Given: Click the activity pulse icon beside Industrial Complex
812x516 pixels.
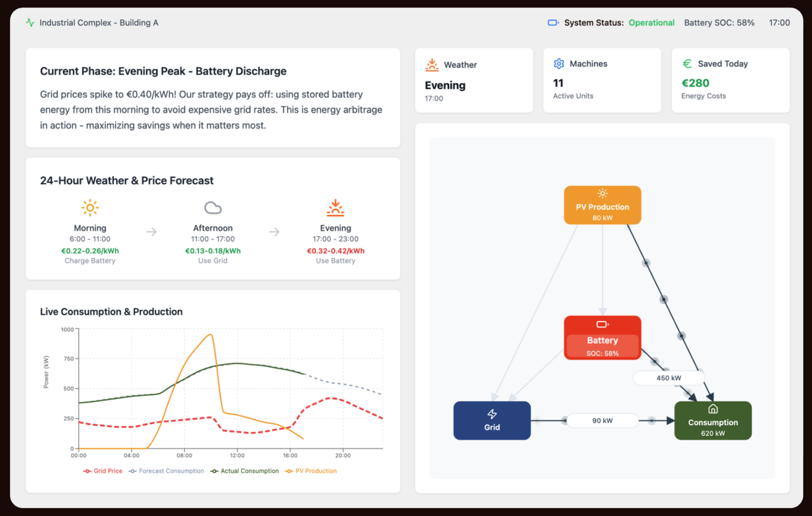Looking at the screenshot, I should click(30, 23).
